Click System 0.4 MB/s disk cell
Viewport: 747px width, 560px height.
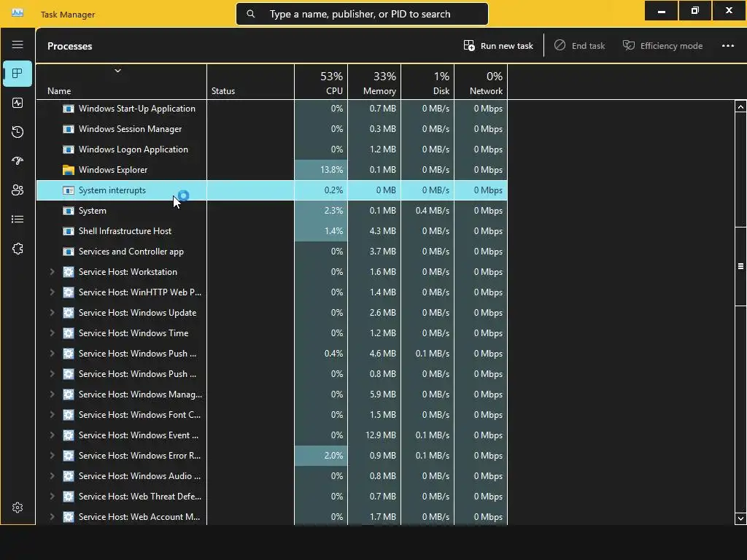(x=427, y=211)
